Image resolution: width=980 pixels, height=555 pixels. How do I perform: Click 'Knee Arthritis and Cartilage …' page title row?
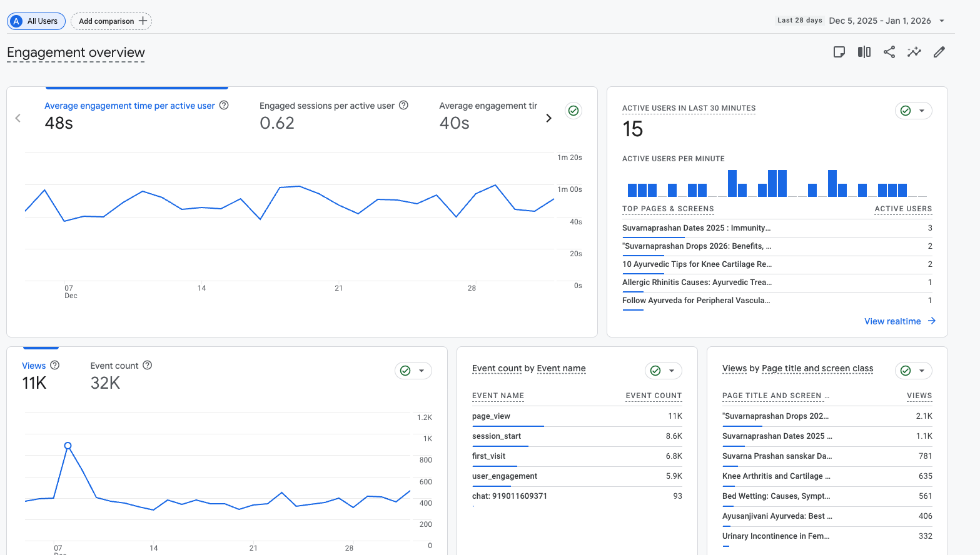point(827,476)
